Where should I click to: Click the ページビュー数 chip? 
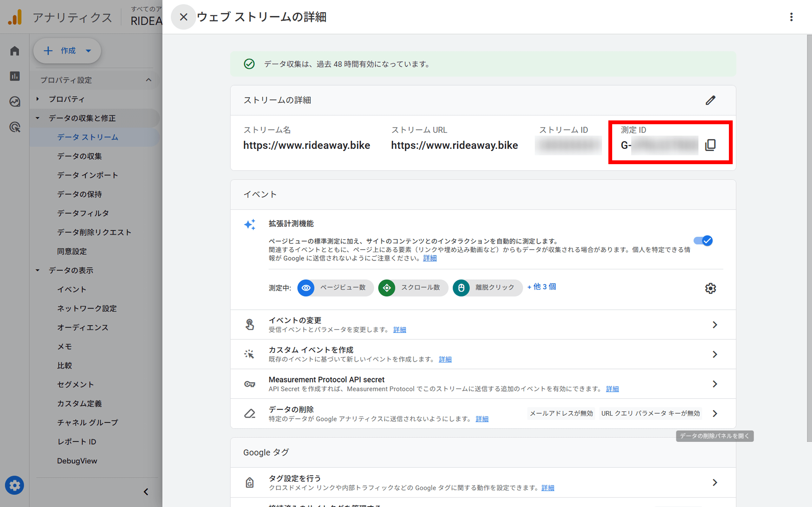(335, 288)
